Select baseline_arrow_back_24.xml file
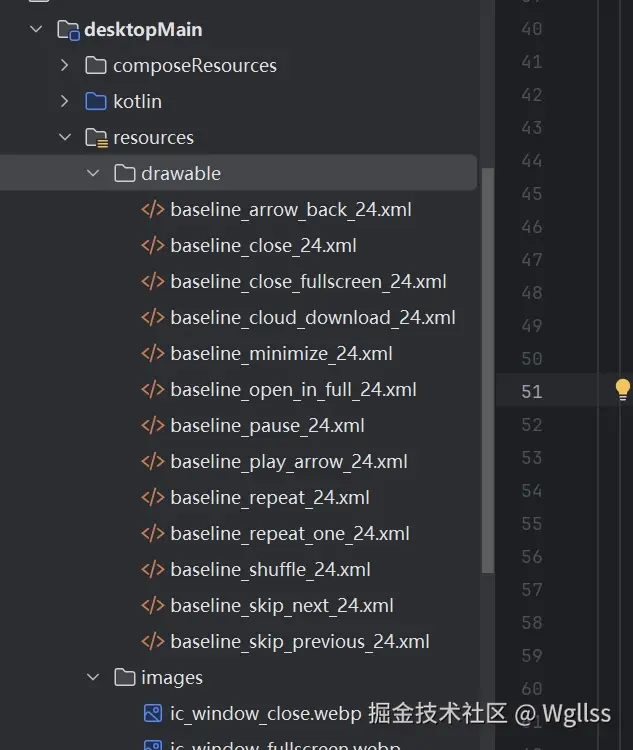This screenshot has height=750, width=633. (x=290, y=210)
